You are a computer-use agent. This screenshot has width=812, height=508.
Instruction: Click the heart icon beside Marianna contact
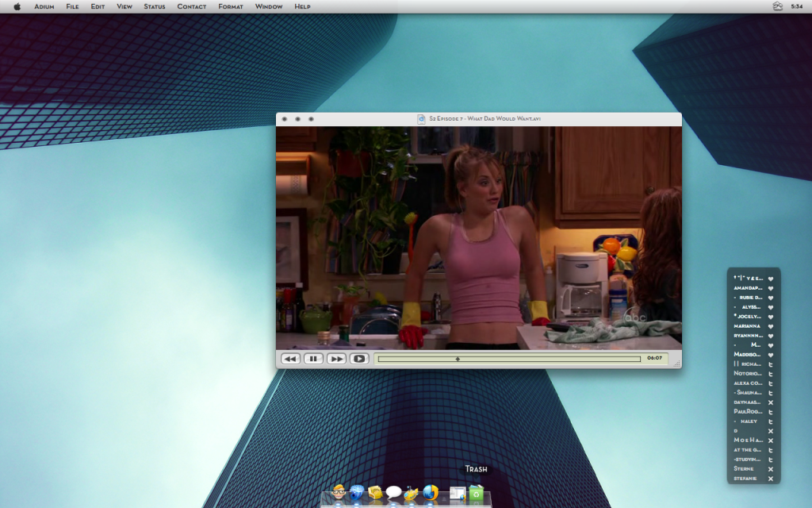click(771, 326)
